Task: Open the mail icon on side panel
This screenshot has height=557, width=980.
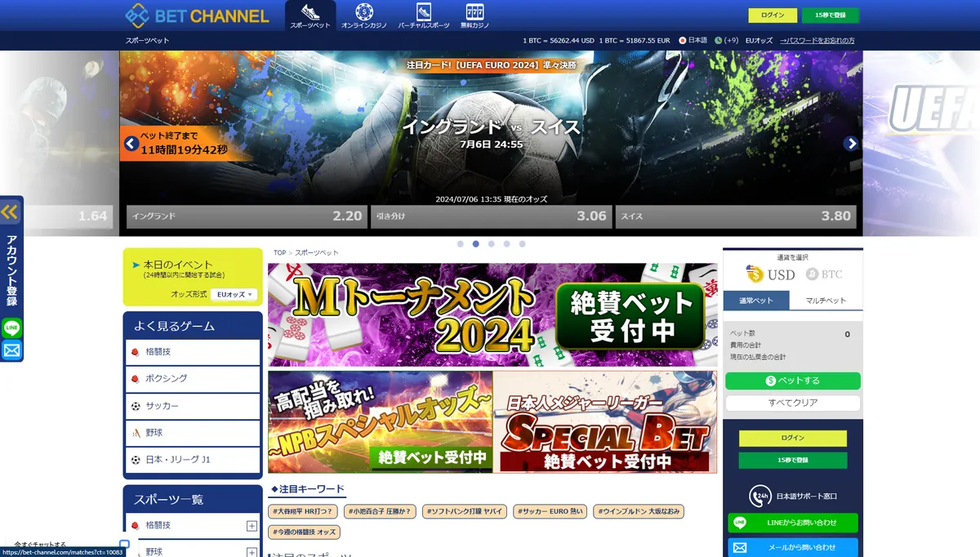Action: (x=11, y=350)
